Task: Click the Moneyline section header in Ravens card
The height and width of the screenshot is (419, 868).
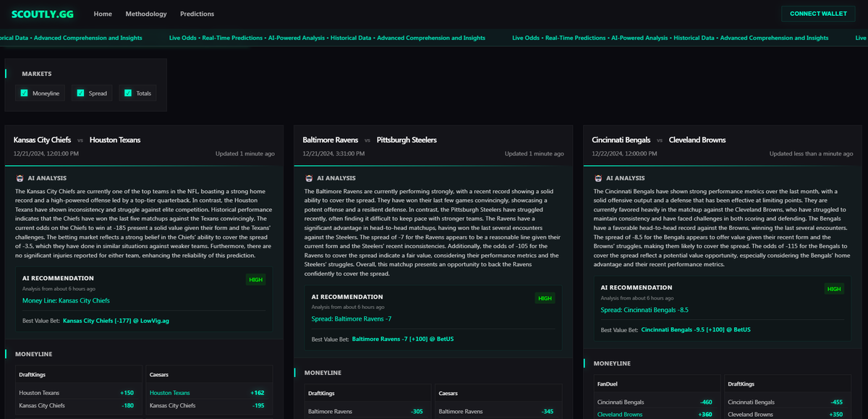Action: tap(323, 373)
